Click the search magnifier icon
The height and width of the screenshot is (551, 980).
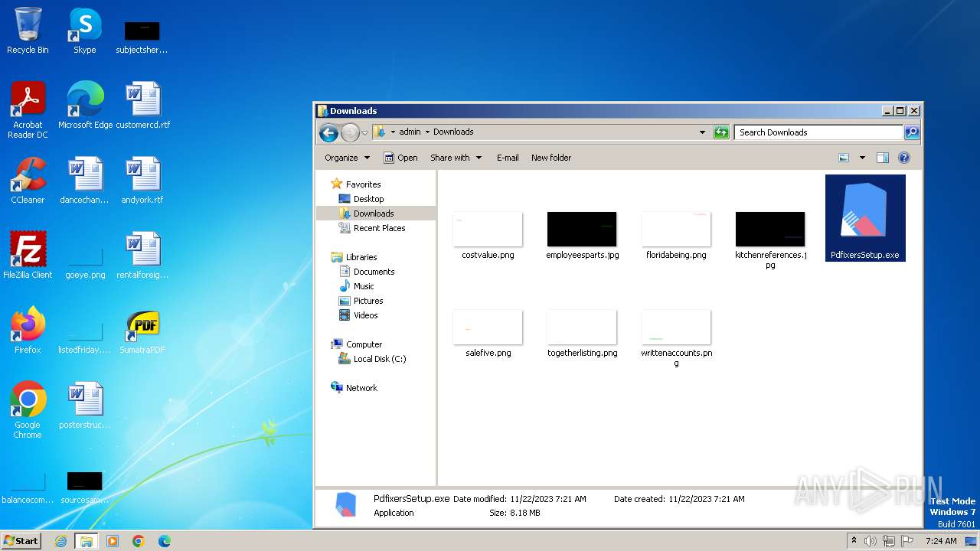[x=911, y=132]
